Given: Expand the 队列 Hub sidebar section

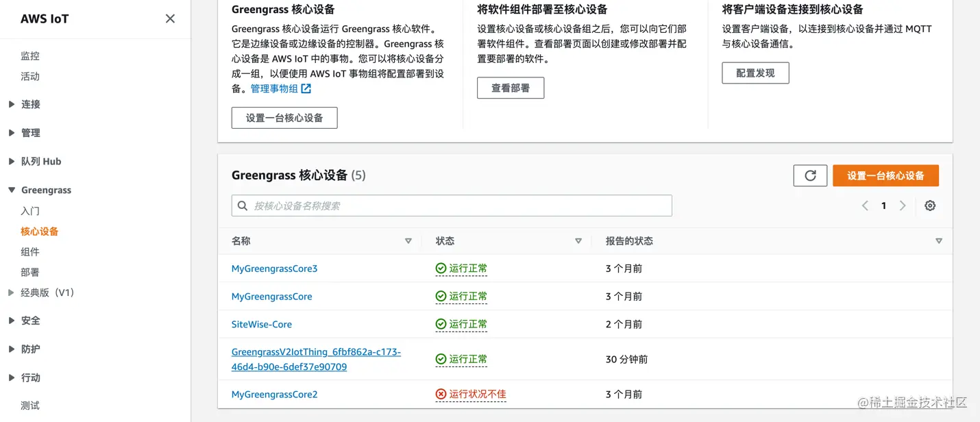Looking at the screenshot, I should [x=12, y=162].
